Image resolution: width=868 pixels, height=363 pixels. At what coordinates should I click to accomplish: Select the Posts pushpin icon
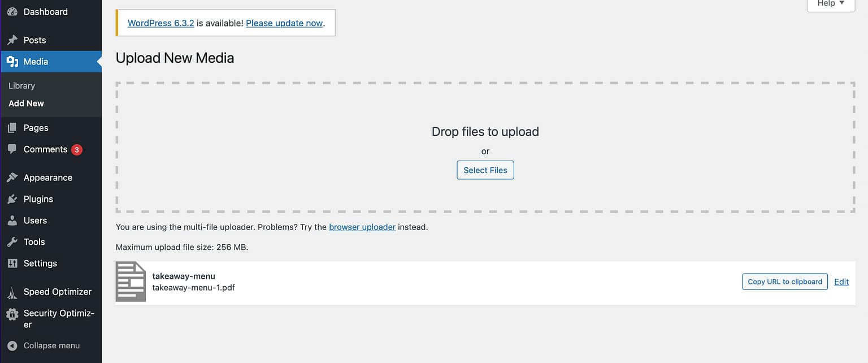tap(12, 40)
